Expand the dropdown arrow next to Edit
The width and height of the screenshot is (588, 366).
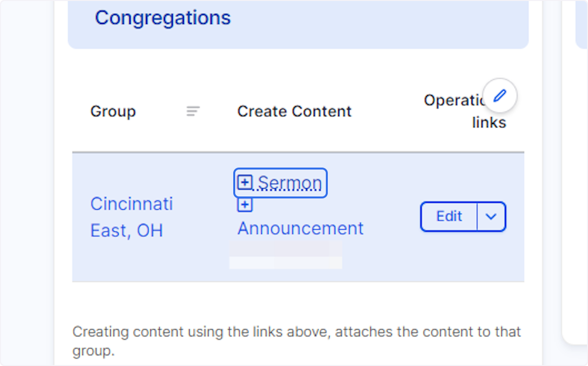pyautogui.click(x=491, y=217)
